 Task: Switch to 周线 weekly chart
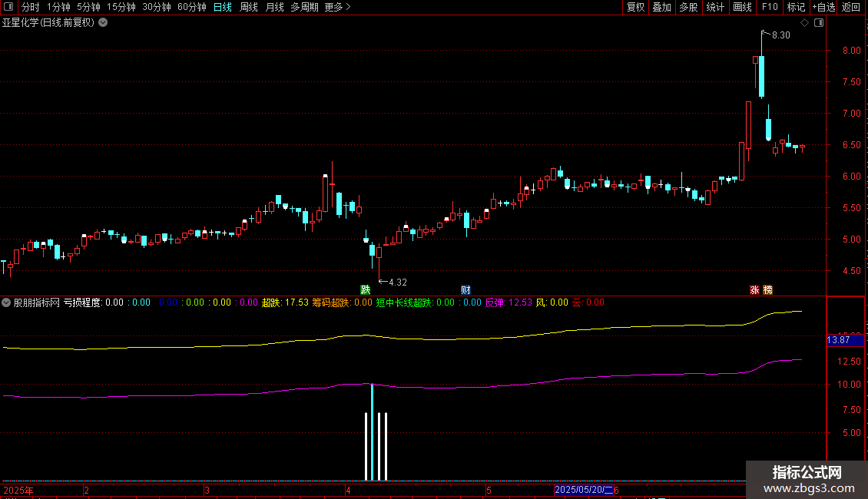pyautogui.click(x=249, y=7)
